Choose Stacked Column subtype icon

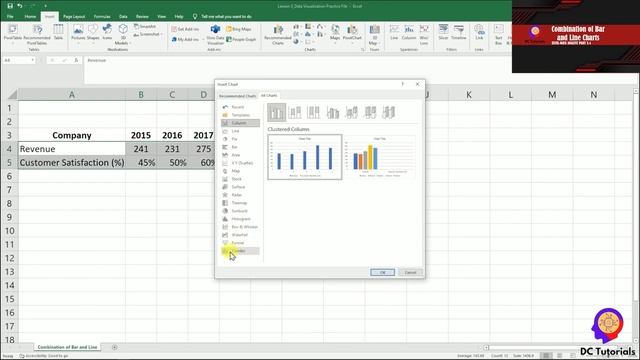[295, 112]
